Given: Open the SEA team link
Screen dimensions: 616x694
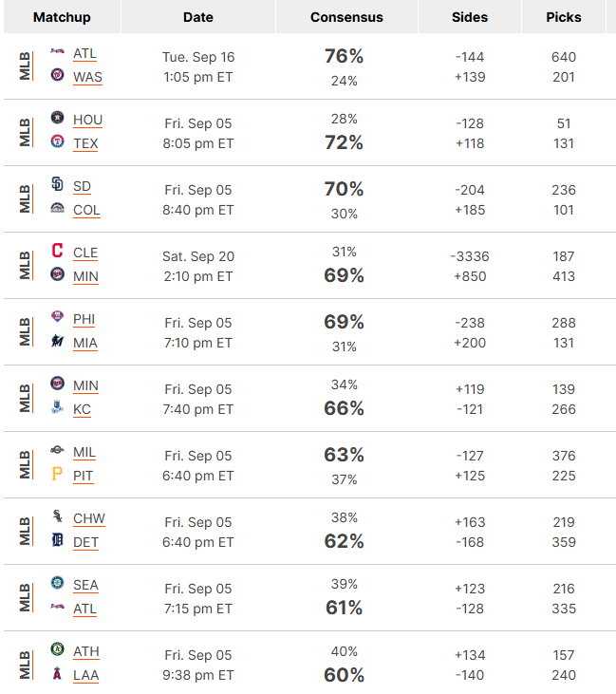Looking at the screenshot, I should (85, 585).
